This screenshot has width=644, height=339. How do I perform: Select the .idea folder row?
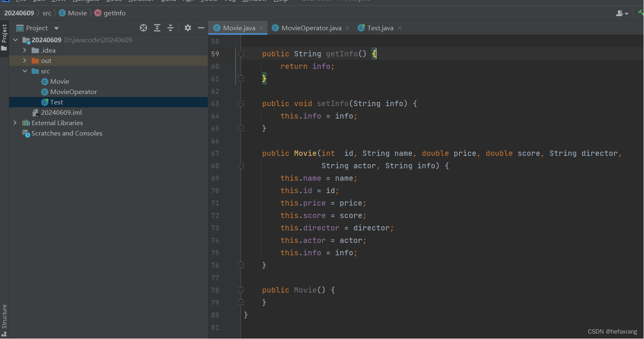click(x=108, y=50)
